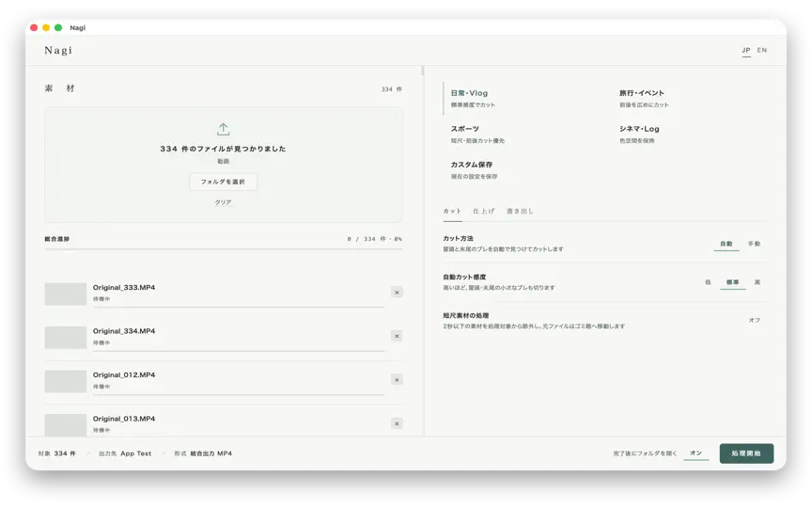Open thumbnail of Original_333.MP4
This screenshot has height=508, width=812.
pyautogui.click(x=65, y=294)
